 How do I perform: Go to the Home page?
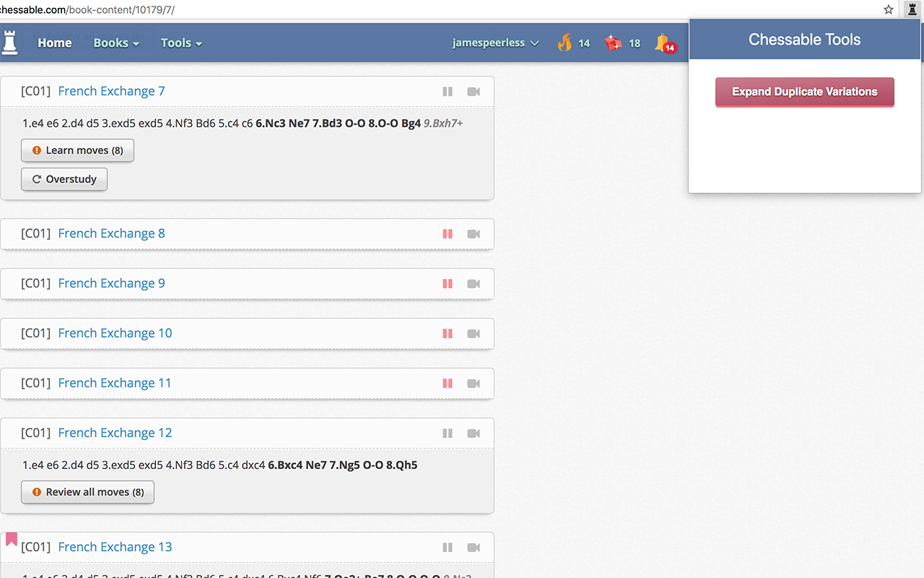(55, 43)
